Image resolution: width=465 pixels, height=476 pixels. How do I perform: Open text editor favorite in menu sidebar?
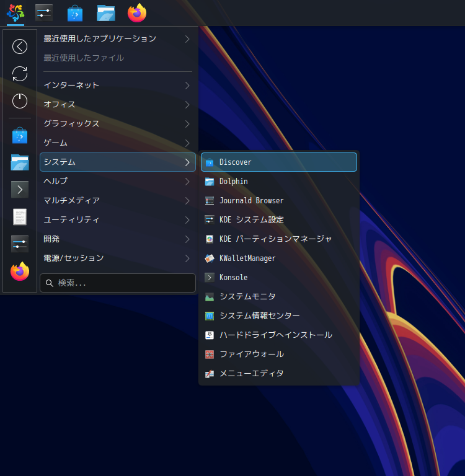(x=20, y=217)
